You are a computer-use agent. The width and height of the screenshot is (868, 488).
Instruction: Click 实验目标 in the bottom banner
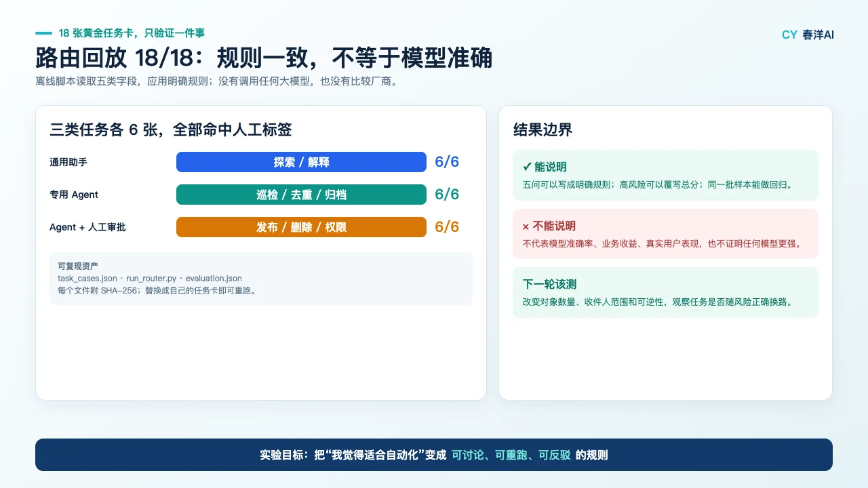click(282, 455)
